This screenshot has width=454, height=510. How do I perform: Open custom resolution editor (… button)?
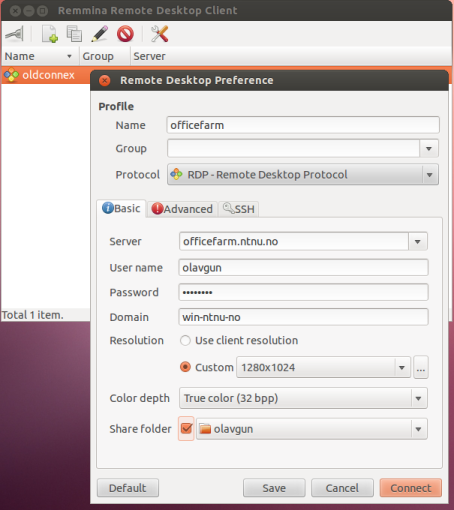(421, 367)
